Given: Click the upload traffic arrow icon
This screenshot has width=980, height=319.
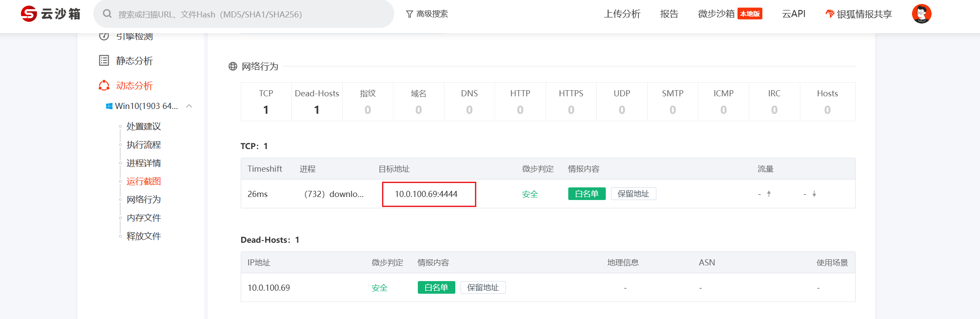Looking at the screenshot, I should (769, 194).
